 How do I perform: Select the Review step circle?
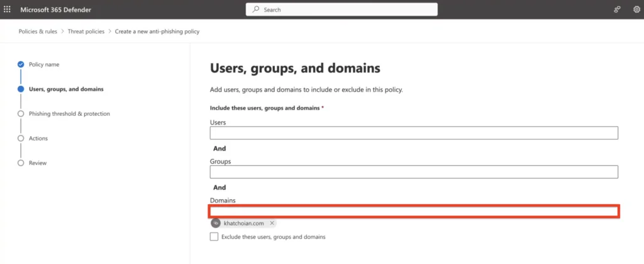click(21, 163)
